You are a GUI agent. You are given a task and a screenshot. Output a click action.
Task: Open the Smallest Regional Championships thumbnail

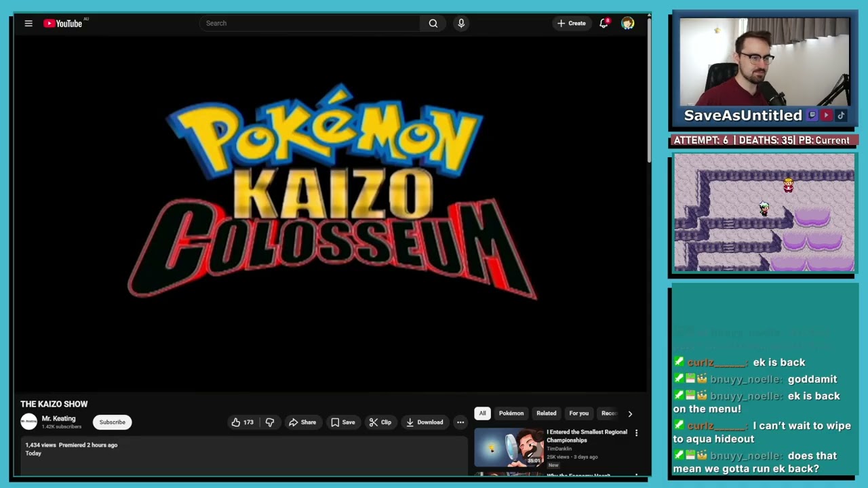509,447
